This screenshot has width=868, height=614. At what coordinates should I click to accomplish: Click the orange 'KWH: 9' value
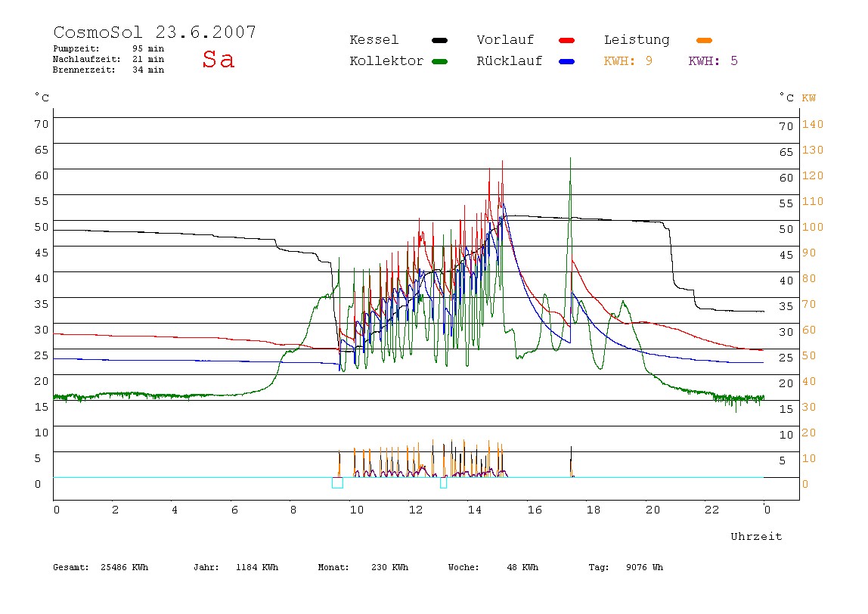point(628,61)
